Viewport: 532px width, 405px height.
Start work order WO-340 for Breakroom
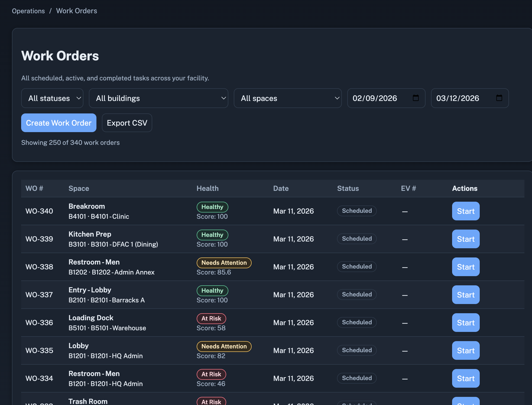pos(465,211)
